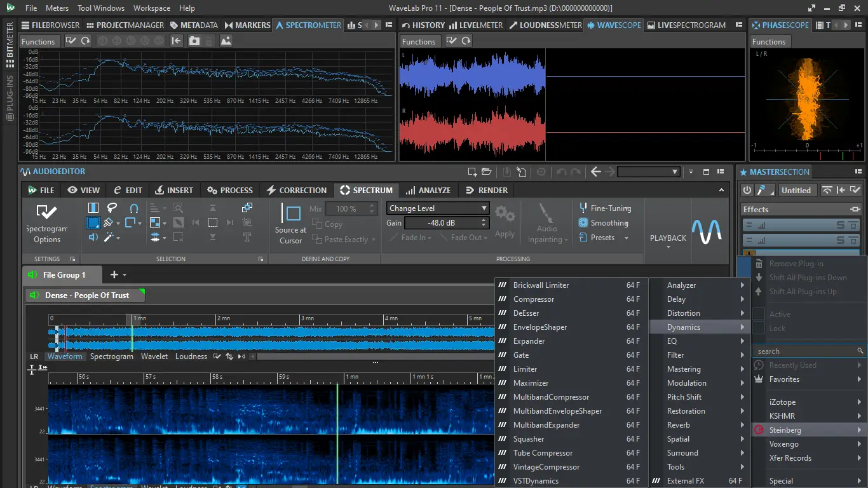Screen dimensions: 868x488
Task: Open the Wavescope Functions menu button
Action: pos(419,41)
